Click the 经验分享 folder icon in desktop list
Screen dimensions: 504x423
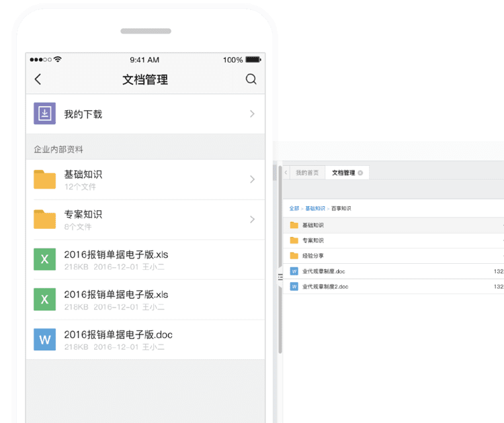pos(294,256)
